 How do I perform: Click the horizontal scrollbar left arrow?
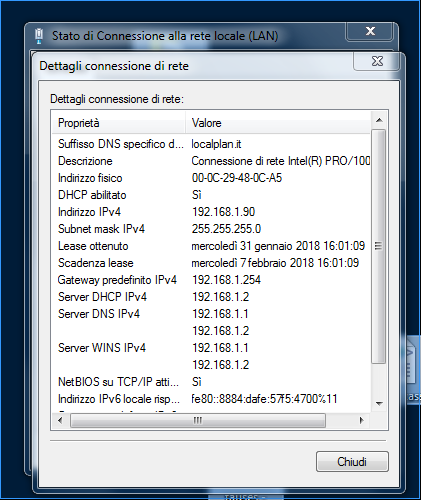point(60,421)
